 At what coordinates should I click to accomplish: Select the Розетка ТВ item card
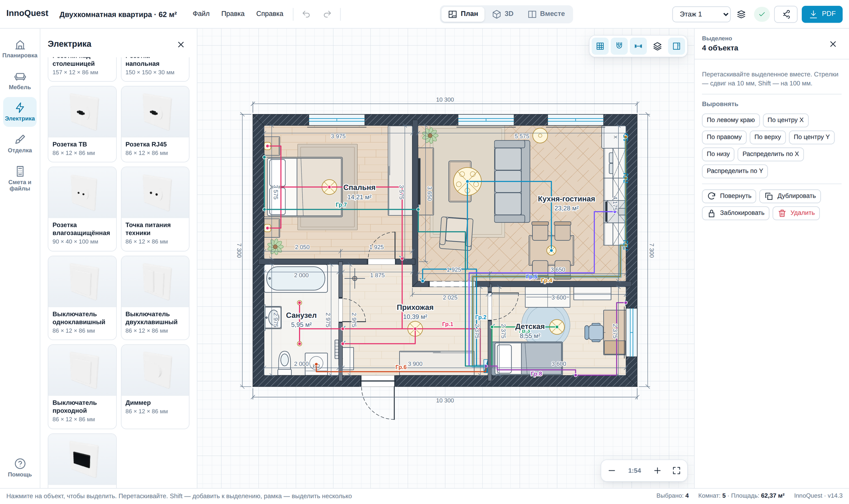82,124
